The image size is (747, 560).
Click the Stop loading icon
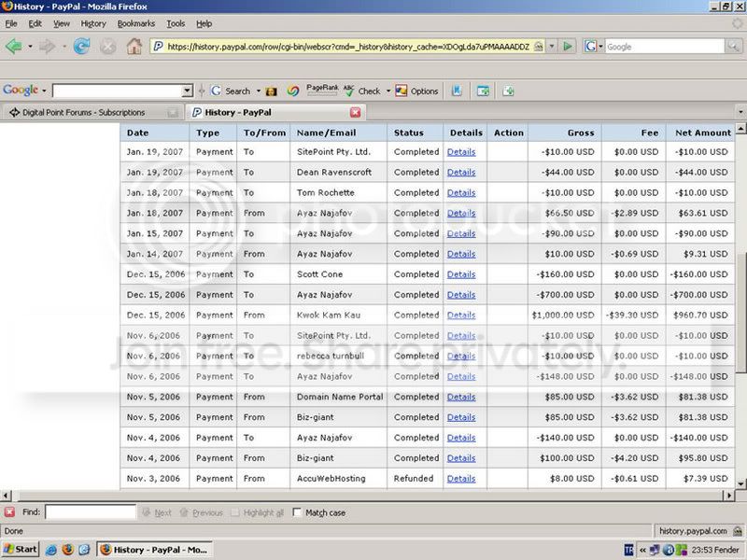click(x=108, y=47)
